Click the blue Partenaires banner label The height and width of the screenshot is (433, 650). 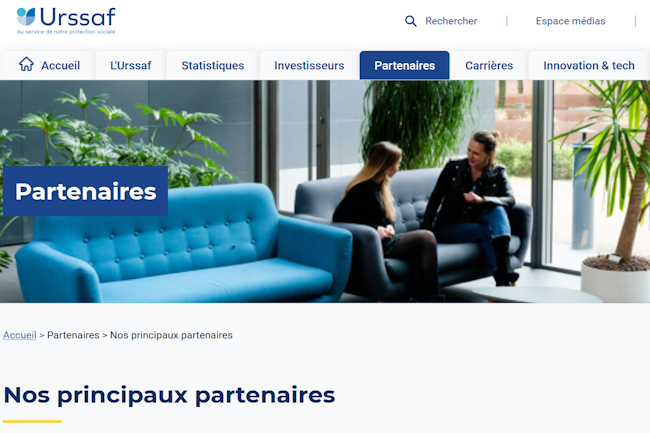tap(85, 191)
